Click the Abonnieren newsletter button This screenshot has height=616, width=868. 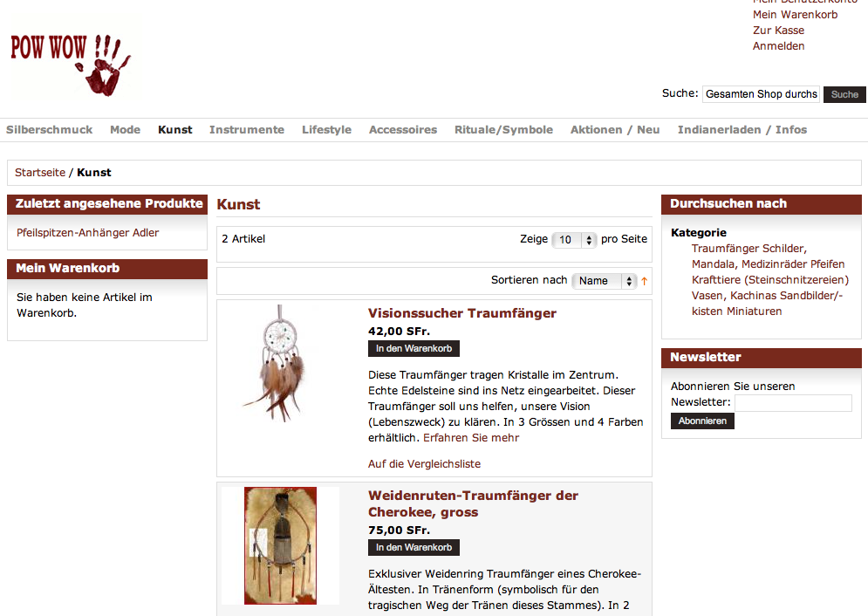702,421
